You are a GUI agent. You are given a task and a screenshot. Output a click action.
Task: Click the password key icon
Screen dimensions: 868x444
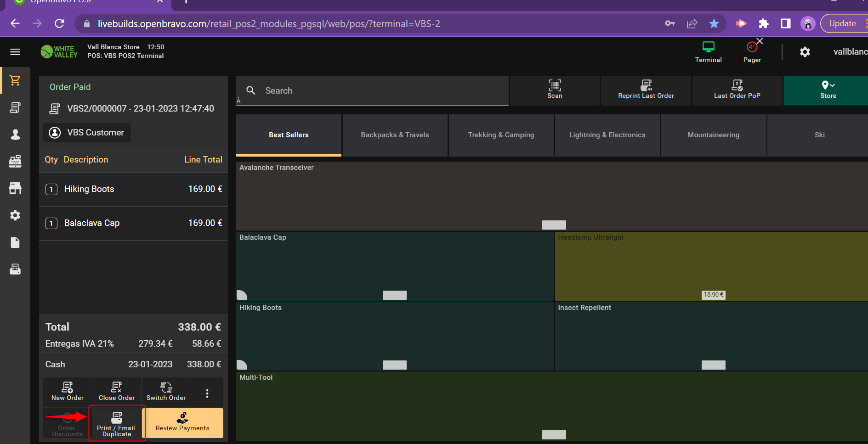[670, 23]
